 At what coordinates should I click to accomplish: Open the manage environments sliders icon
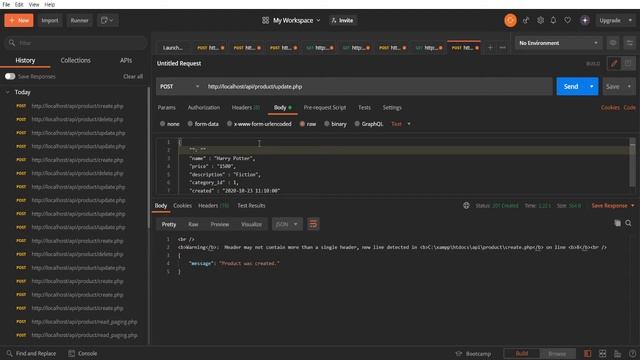point(629,43)
